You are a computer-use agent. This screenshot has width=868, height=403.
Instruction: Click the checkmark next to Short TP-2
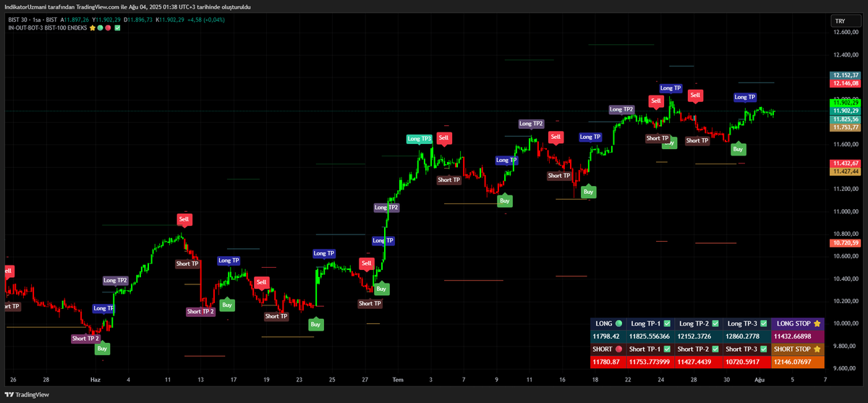coord(716,349)
